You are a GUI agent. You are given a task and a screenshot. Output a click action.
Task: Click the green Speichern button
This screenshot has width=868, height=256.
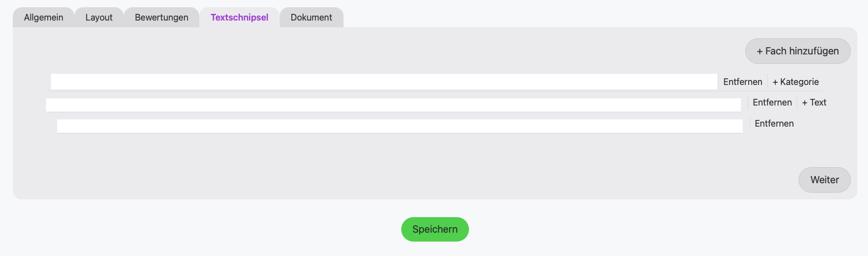(435, 229)
